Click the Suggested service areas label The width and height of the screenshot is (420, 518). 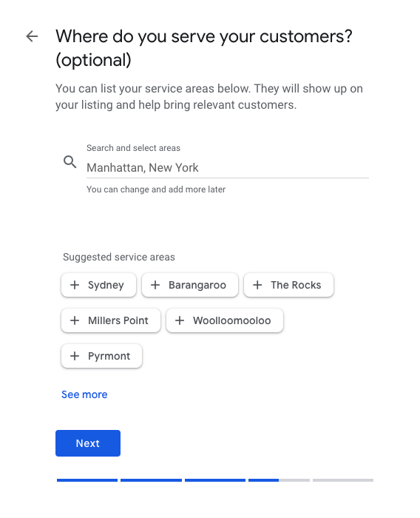[x=119, y=257]
